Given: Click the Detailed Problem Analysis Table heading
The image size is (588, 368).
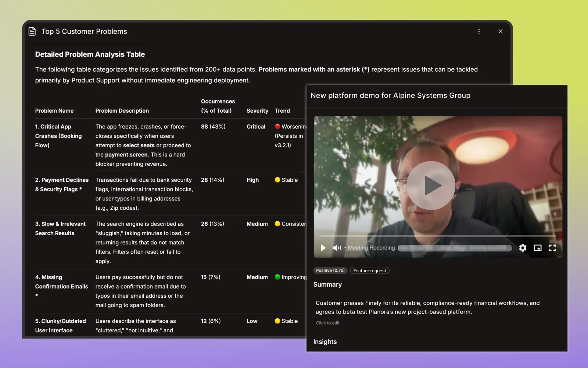Looking at the screenshot, I should point(90,54).
